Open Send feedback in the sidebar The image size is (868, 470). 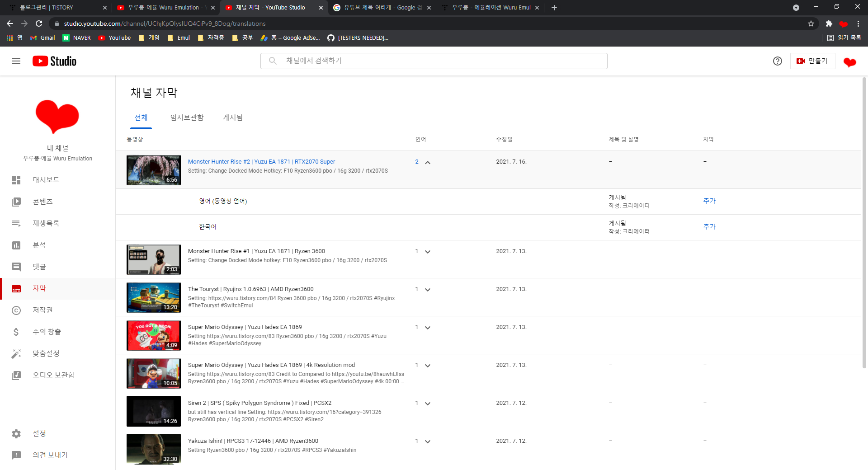pyautogui.click(x=57, y=455)
